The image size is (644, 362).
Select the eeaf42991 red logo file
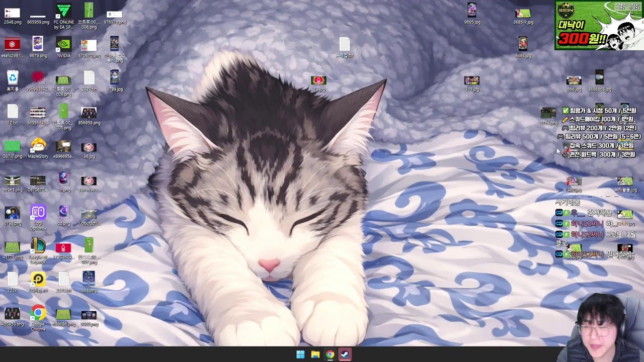coord(13,45)
